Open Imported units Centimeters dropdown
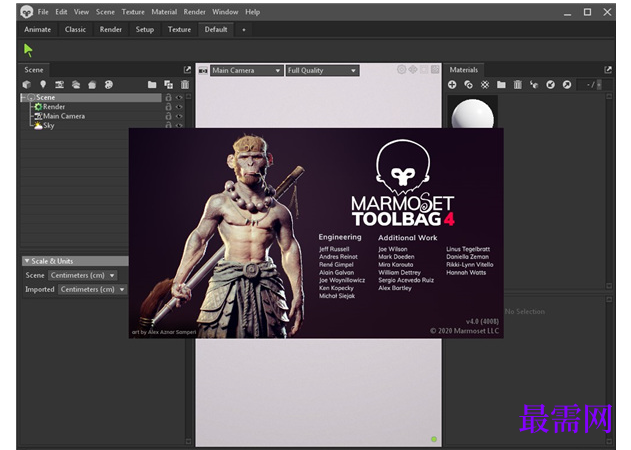 (92, 289)
